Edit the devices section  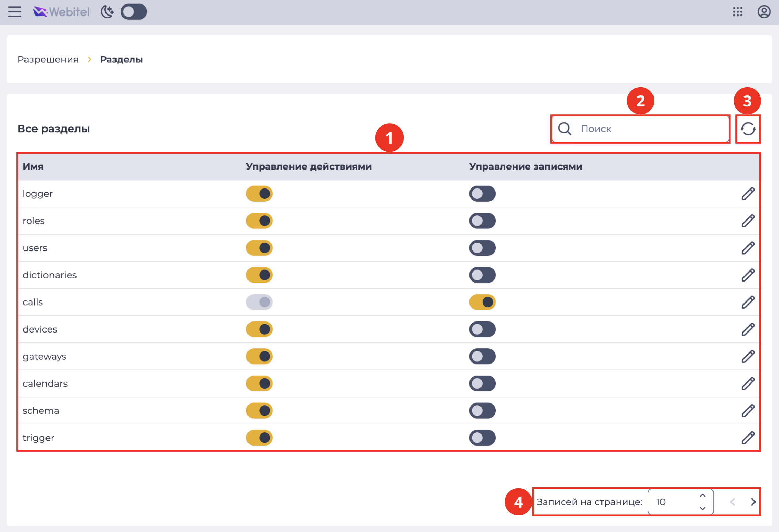748,329
